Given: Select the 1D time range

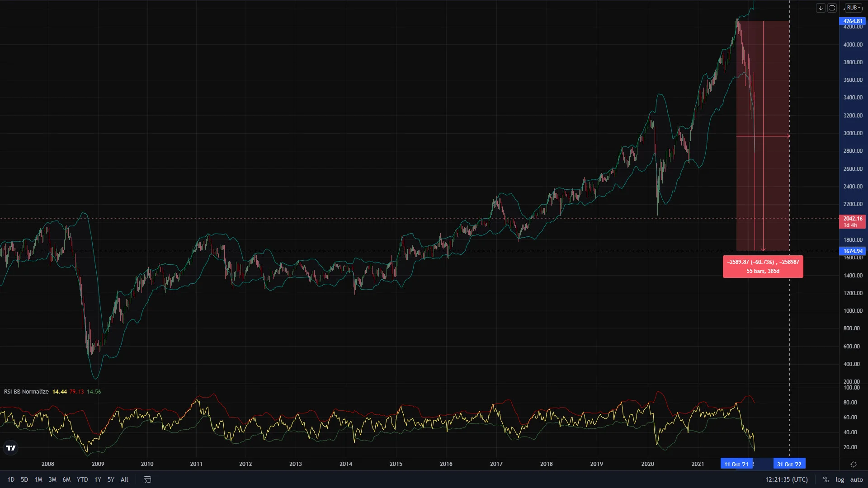Looking at the screenshot, I should (11, 479).
